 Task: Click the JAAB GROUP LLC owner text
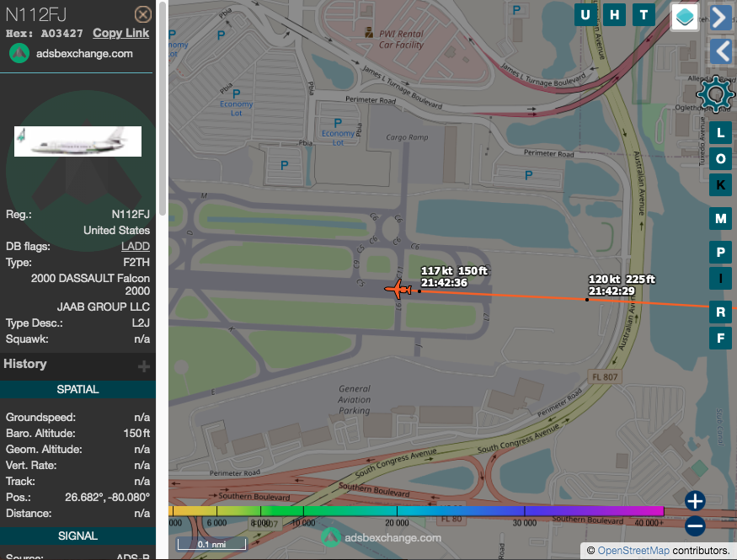tap(104, 307)
